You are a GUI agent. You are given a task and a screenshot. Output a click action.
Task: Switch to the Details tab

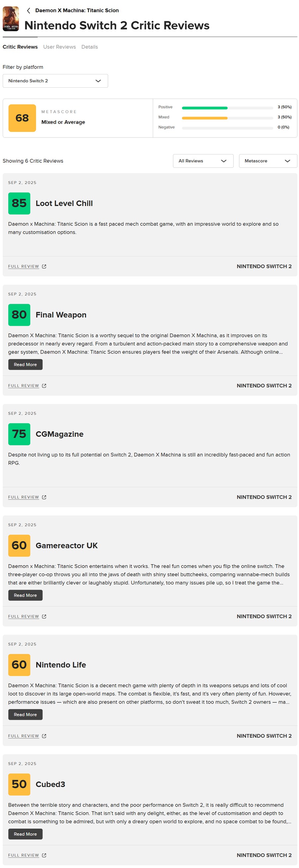coord(90,47)
